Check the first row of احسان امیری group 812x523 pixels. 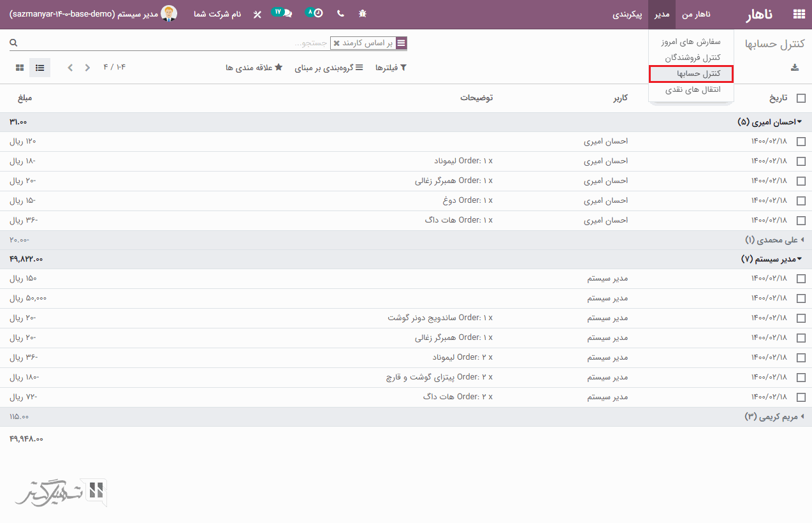[801, 142]
